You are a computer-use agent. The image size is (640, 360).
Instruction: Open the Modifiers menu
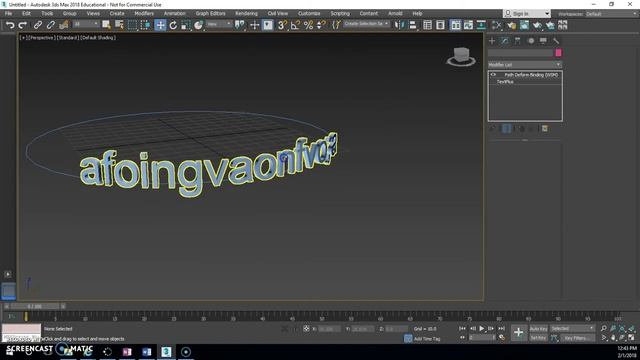coord(144,13)
